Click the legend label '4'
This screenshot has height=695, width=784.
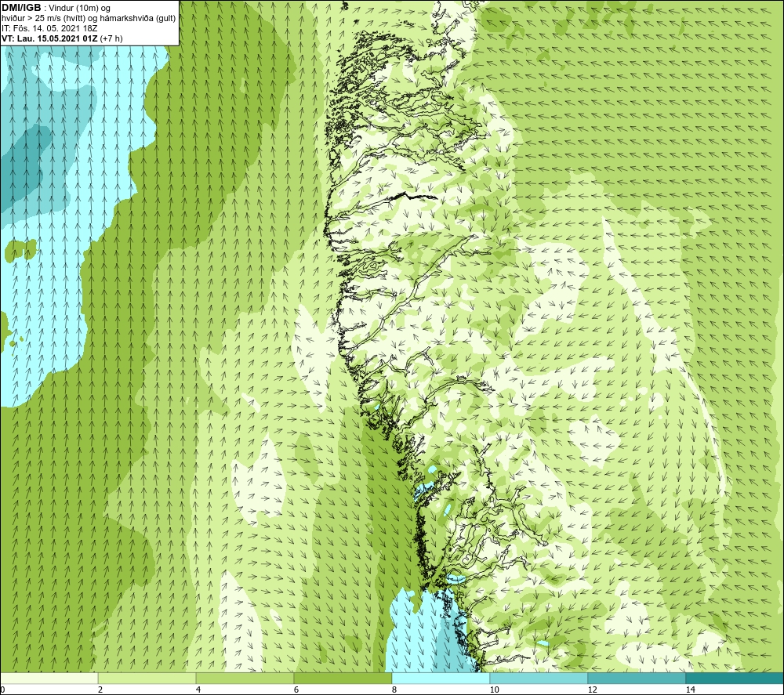[x=198, y=690]
